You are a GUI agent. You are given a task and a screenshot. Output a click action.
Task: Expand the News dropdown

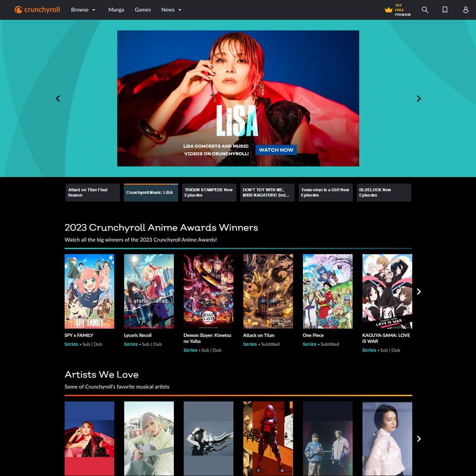point(171,10)
